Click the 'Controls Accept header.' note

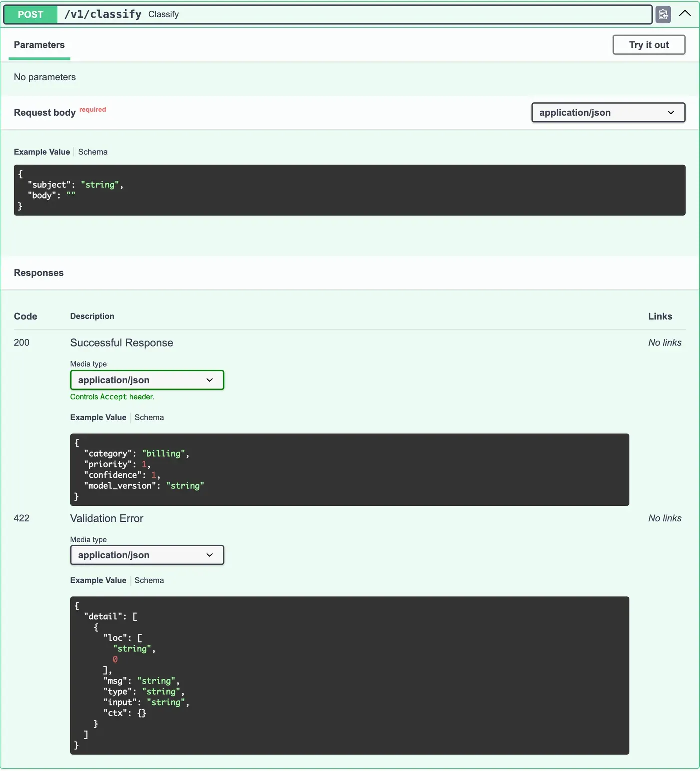click(112, 397)
